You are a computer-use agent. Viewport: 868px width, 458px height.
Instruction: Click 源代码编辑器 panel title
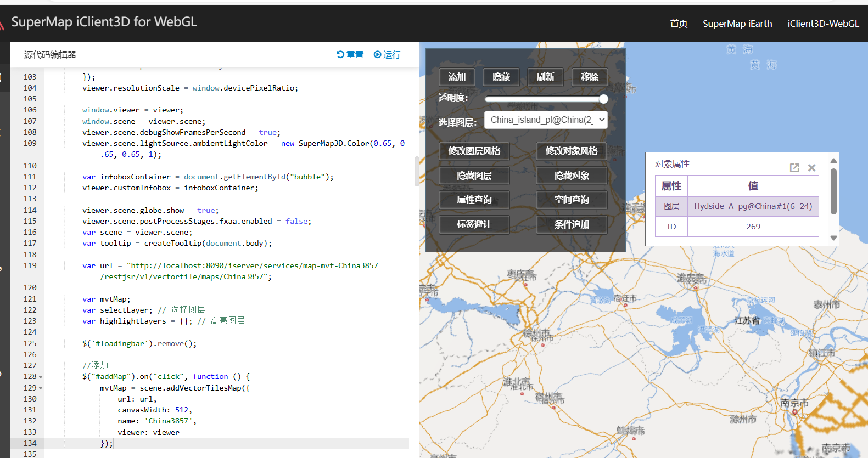[50, 55]
